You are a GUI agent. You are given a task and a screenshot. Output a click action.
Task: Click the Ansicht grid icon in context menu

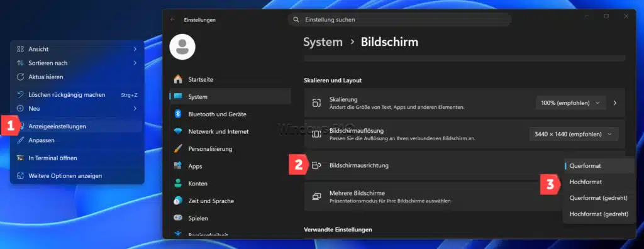[x=20, y=49]
